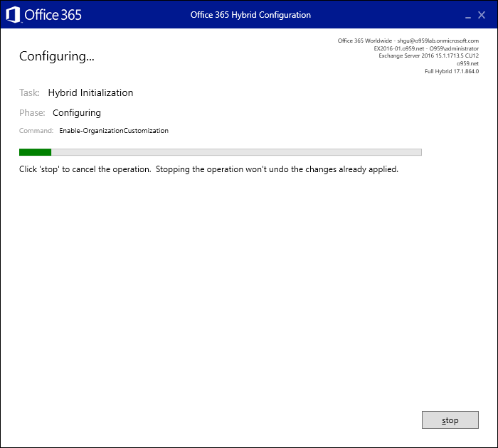Click the 'Office 365 Worldwide' account info line
Screen dimensions: 498x448
click(x=408, y=41)
